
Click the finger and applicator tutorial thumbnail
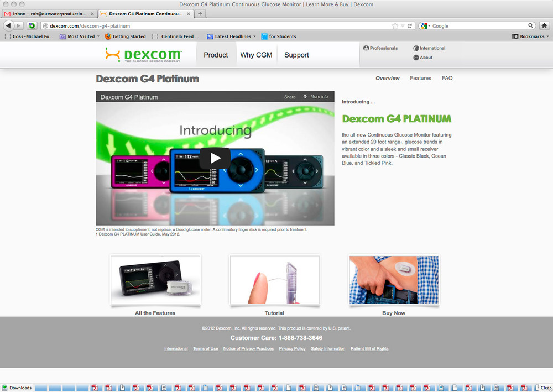click(275, 280)
